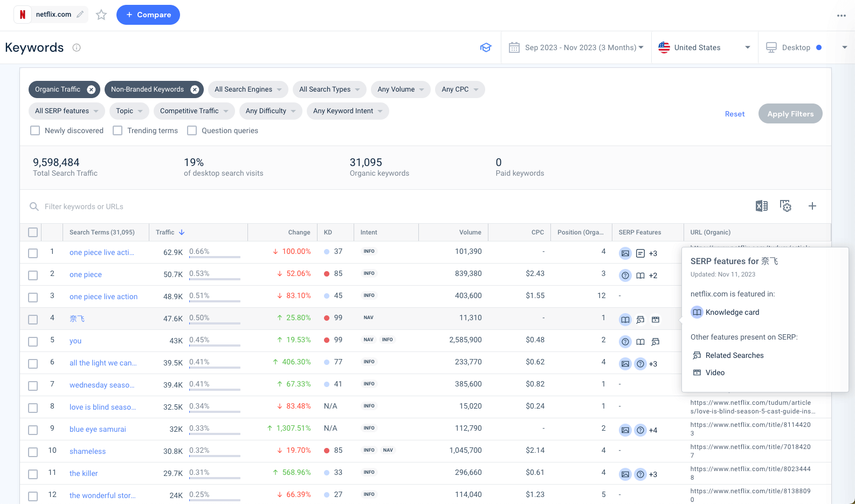Image resolution: width=855 pixels, height=504 pixels.
Task: Expand the Any CPC filter
Action: [x=460, y=89]
